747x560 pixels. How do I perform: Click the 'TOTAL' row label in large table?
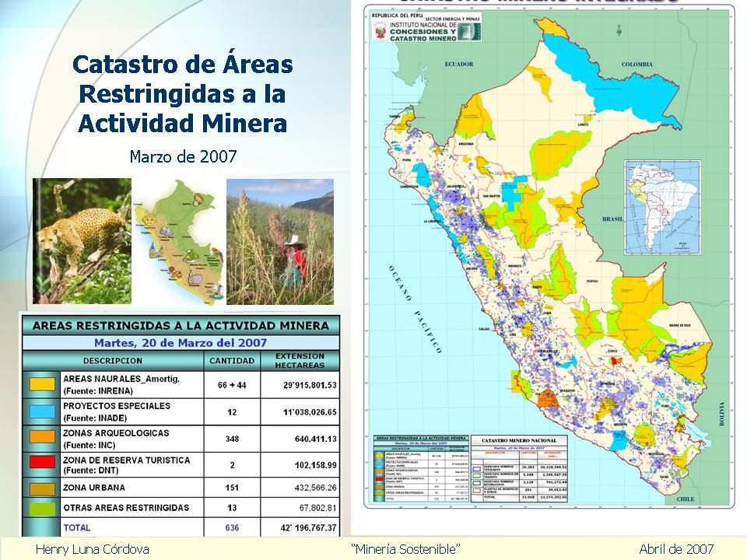pos(77,527)
